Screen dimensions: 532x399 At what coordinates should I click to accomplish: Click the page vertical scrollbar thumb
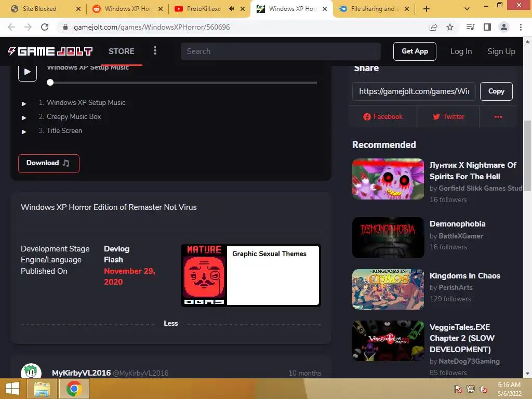click(x=527, y=156)
